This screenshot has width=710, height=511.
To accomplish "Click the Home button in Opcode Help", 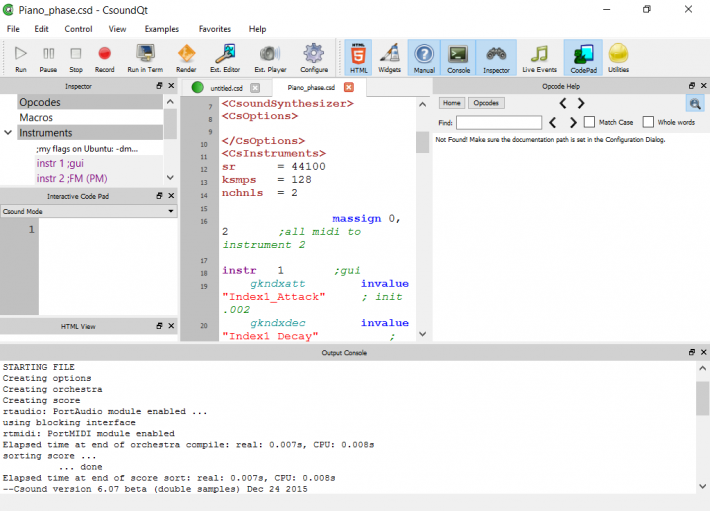I will 451,103.
